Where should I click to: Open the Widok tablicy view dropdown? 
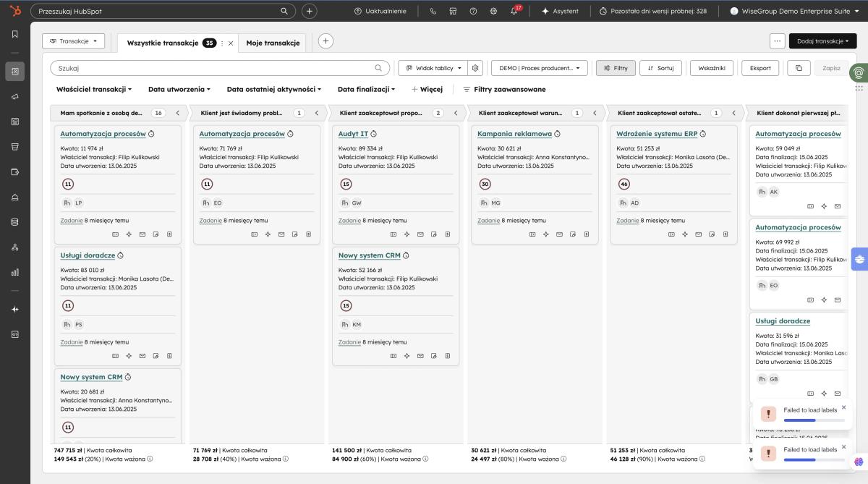433,68
